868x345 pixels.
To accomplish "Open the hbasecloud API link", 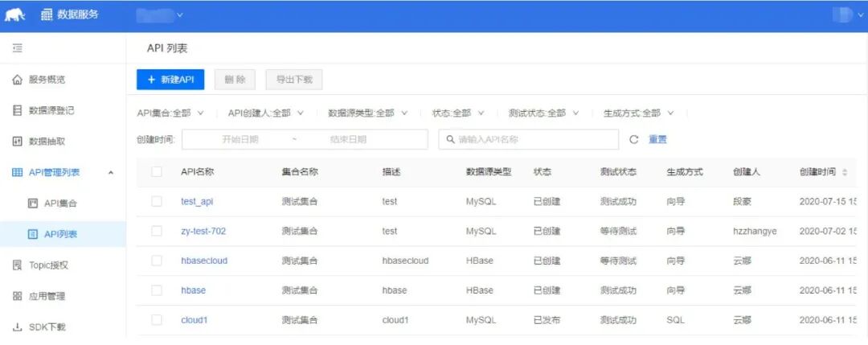I will [203, 261].
